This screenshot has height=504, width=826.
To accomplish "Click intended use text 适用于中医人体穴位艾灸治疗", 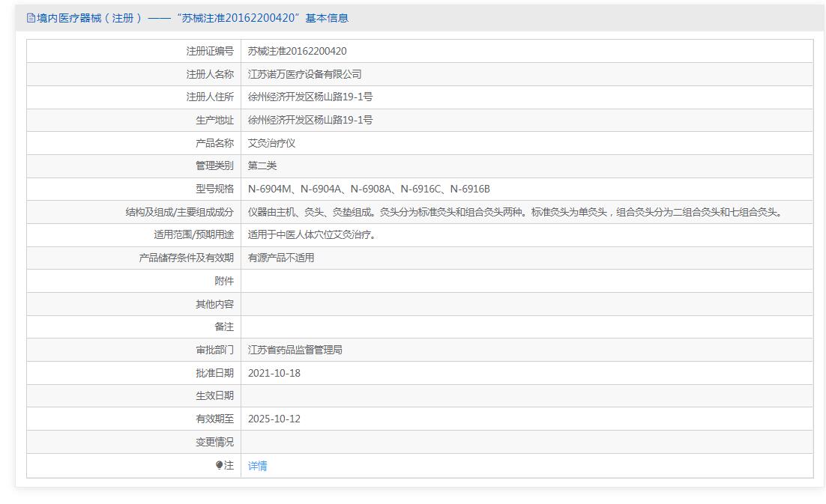I will click(313, 234).
